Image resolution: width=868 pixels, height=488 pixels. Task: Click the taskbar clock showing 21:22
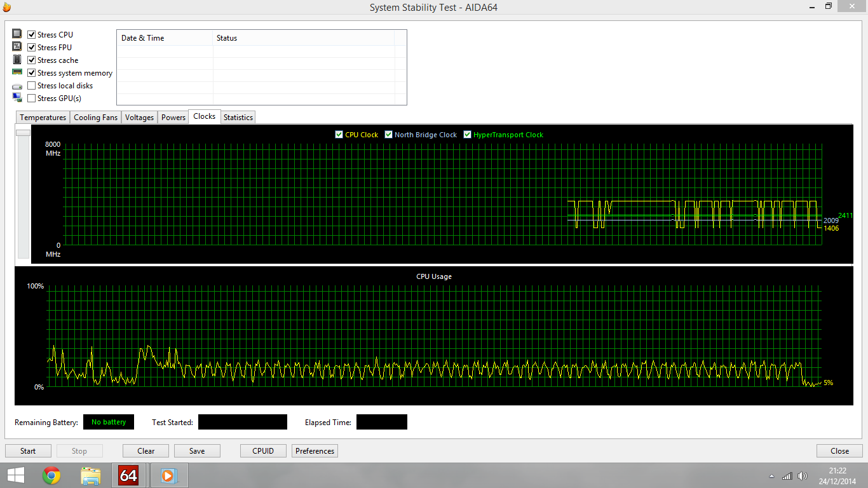[x=837, y=471]
